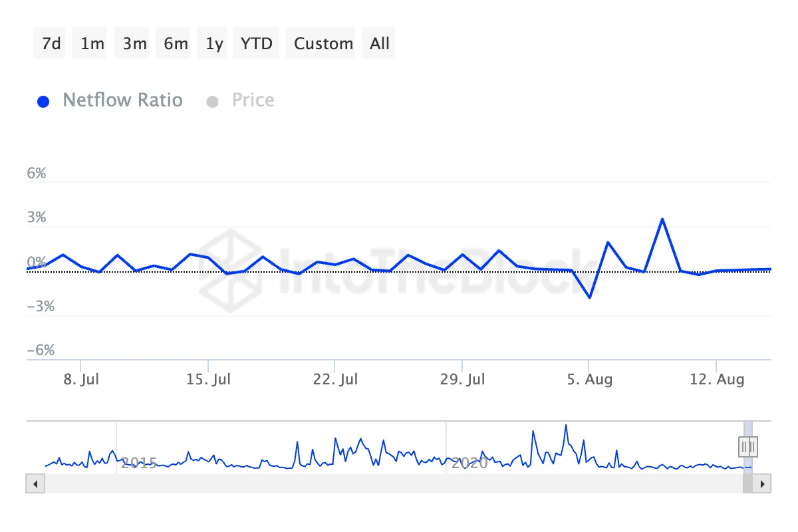Click the gray Price legend dot
This screenshot has height=532, width=798.
click(213, 102)
